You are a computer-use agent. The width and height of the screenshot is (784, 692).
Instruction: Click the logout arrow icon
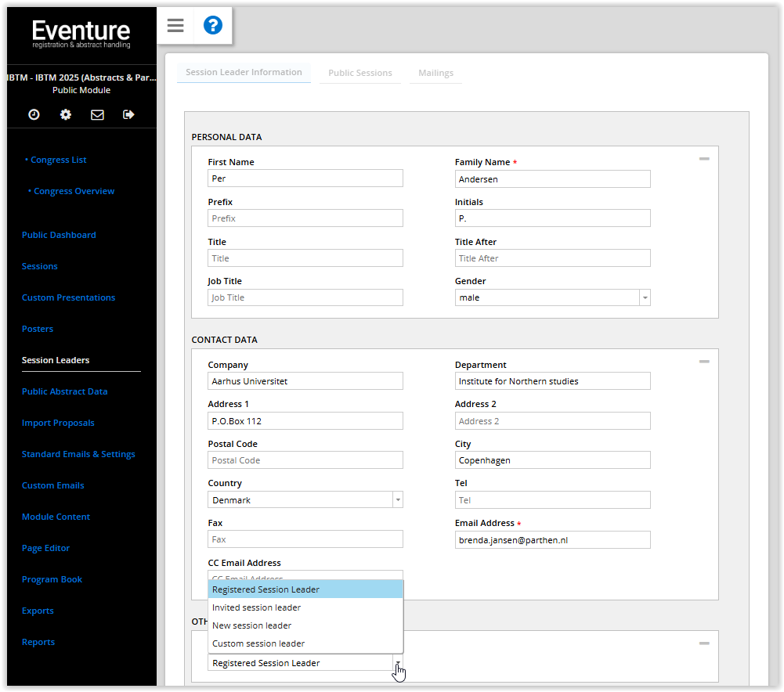coord(129,114)
